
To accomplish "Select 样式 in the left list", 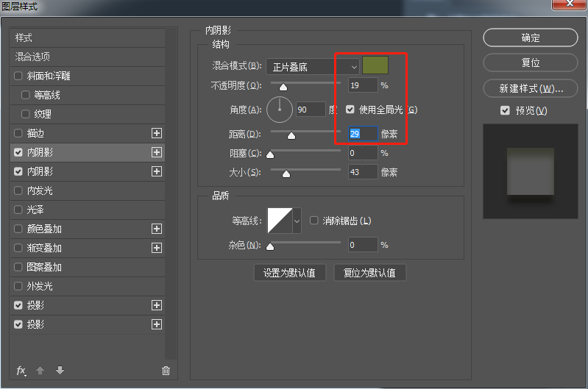I will [x=88, y=38].
